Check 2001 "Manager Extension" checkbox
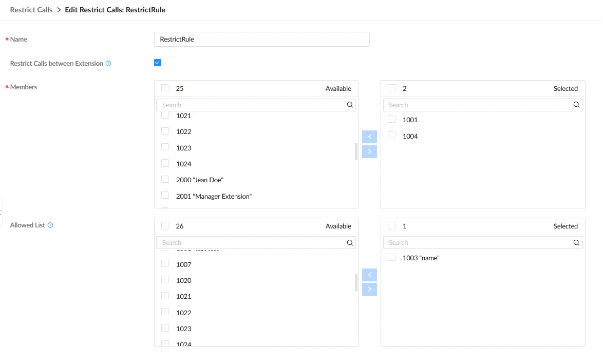This screenshot has width=603, height=364. coord(165,196)
